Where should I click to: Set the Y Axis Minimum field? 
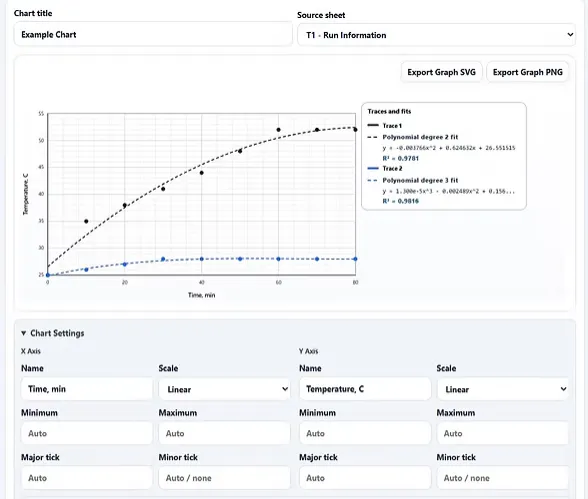(x=365, y=433)
